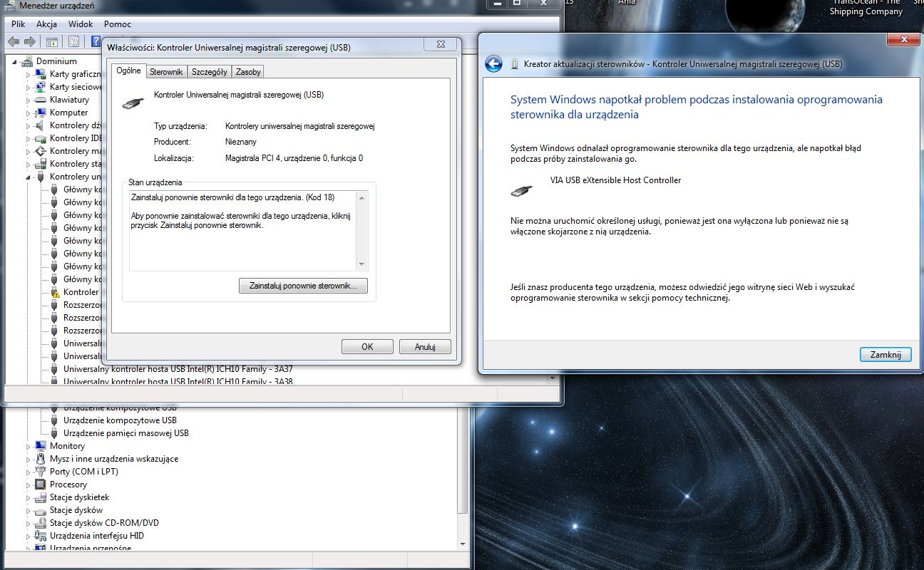Expand the Monitory node
The width and height of the screenshot is (924, 570).
pos(29,446)
